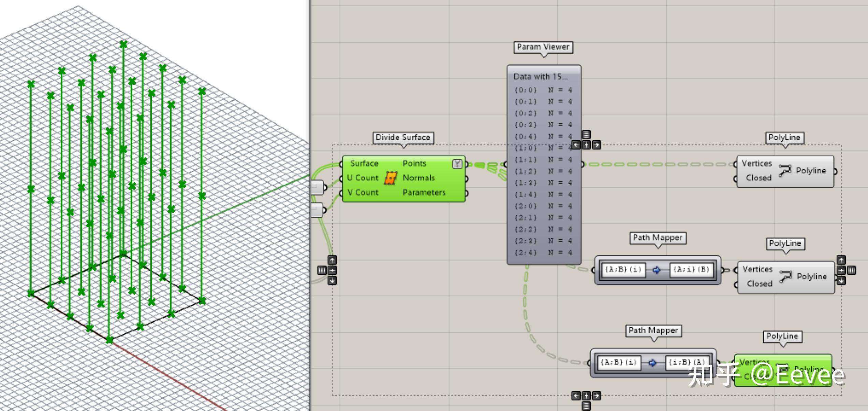Click the orange Divide Surface component icon
Image resolution: width=868 pixels, height=411 pixels.
[x=391, y=178]
